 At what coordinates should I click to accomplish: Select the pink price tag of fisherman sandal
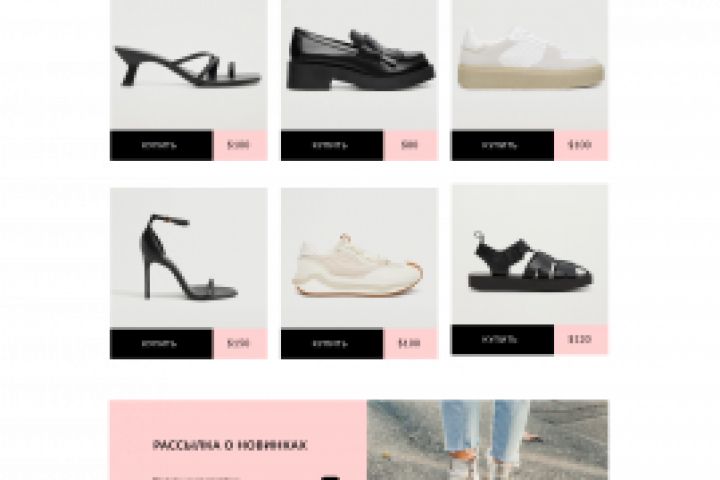coord(581,339)
